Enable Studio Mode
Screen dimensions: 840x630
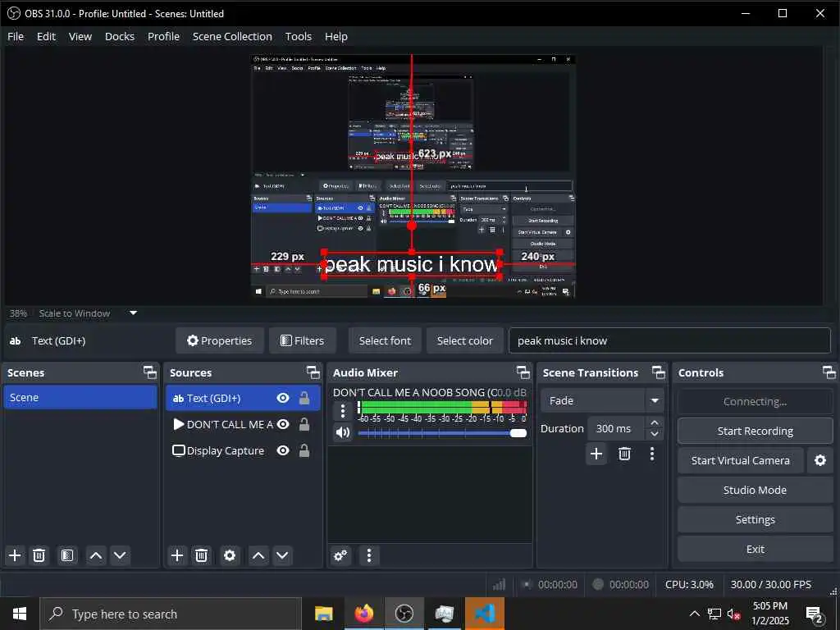[x=756, y=490]
